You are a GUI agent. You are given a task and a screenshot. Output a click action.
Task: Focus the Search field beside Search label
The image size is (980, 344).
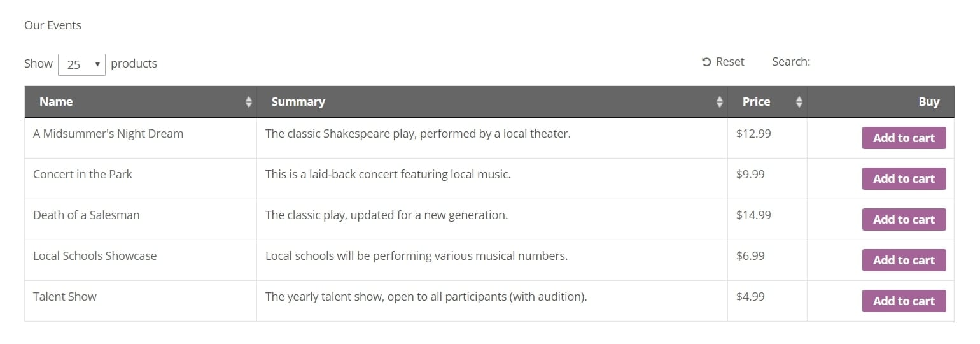click(885, 62)
